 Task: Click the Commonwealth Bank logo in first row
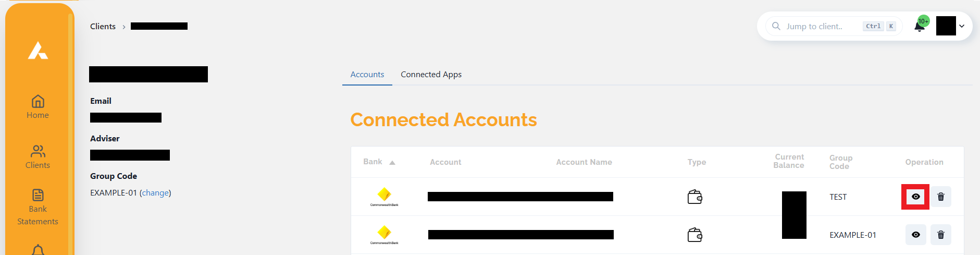point(384,197)
